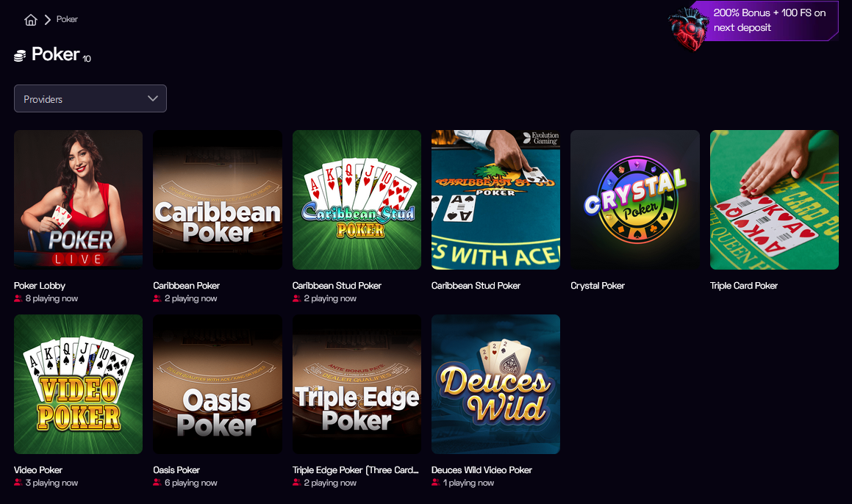Select Poker breadcrumb item
Screen dimensions: 852x504
tap(67, 19)
